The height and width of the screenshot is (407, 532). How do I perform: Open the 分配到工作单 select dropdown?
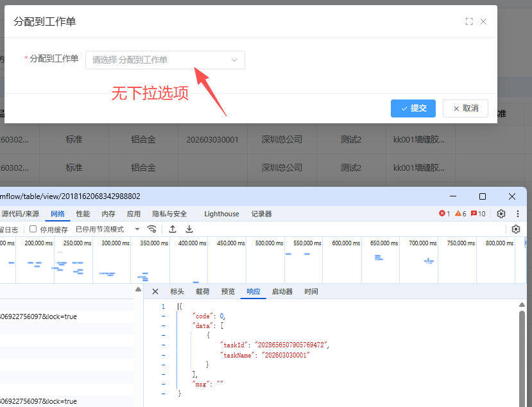(x=165, y=60)
